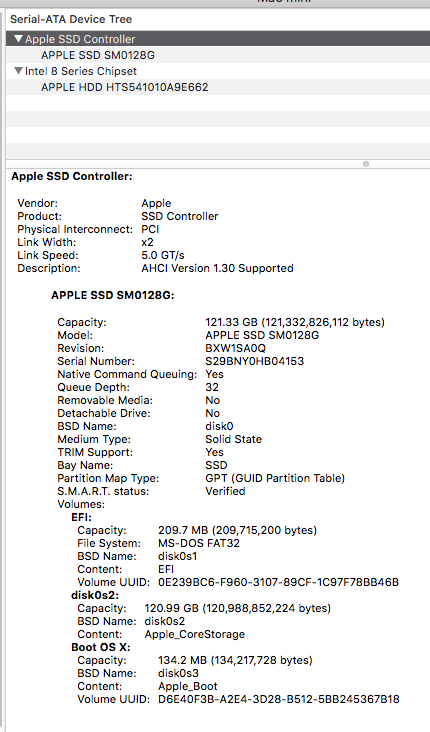Click the bold 'EFI:' volume heading
Viewport: 430px width, 732px height.
pyautogui.click(x=81, y=517)
